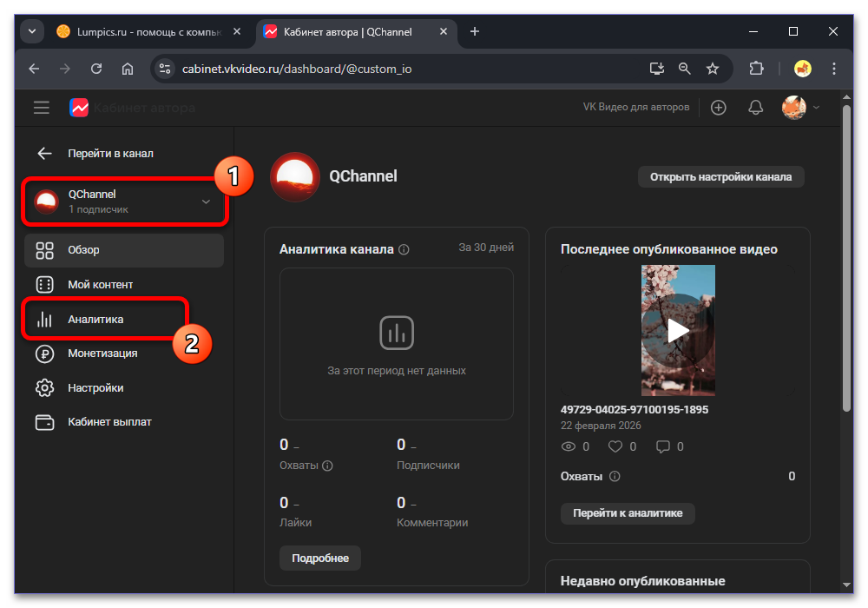Reload the page with refresh icon
The image size is (868, 608).
coord(96,69)
